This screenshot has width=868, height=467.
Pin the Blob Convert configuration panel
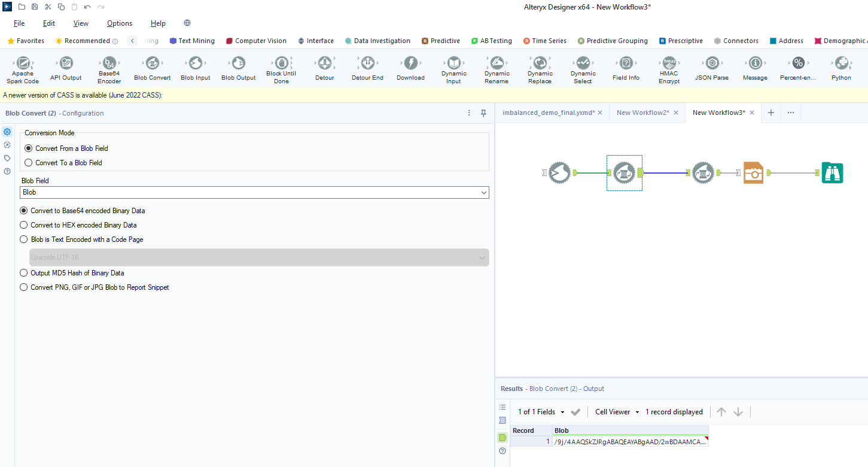(483, 113)
